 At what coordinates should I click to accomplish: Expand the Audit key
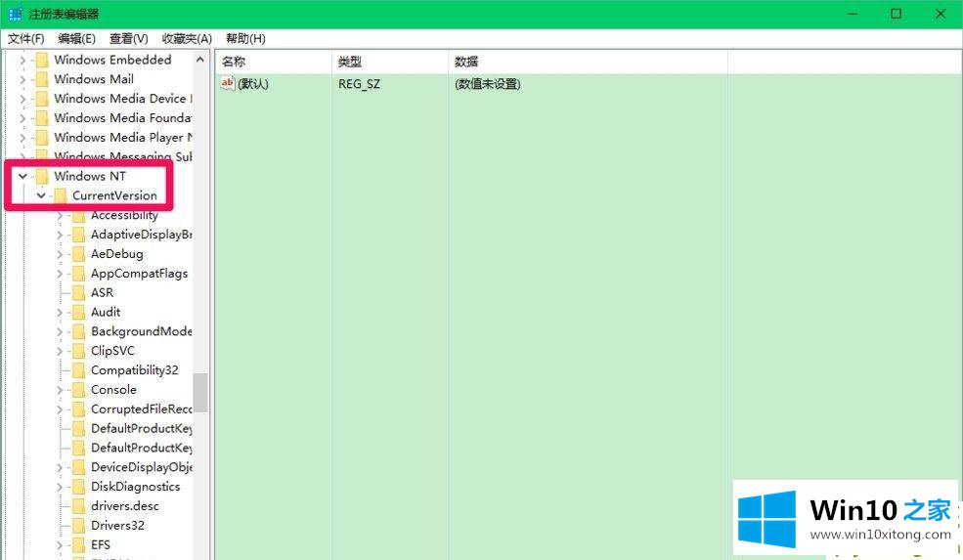tap(60, 312)
